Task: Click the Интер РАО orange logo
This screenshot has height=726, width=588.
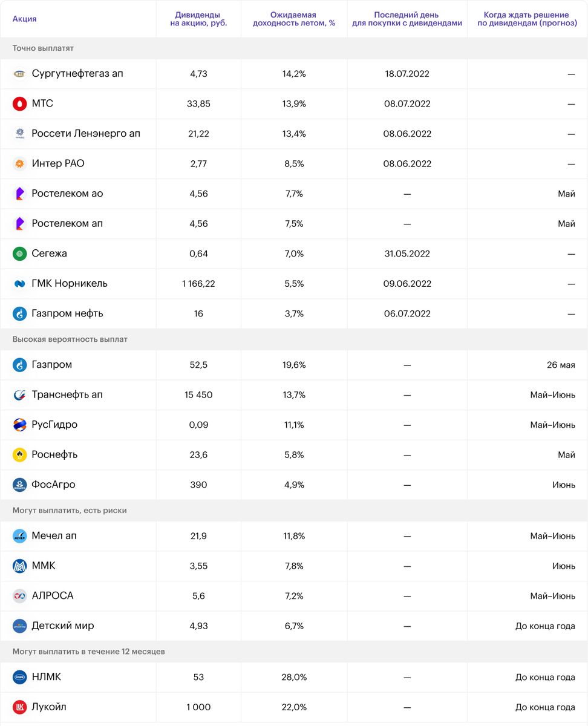Action: tap(20, 164)
